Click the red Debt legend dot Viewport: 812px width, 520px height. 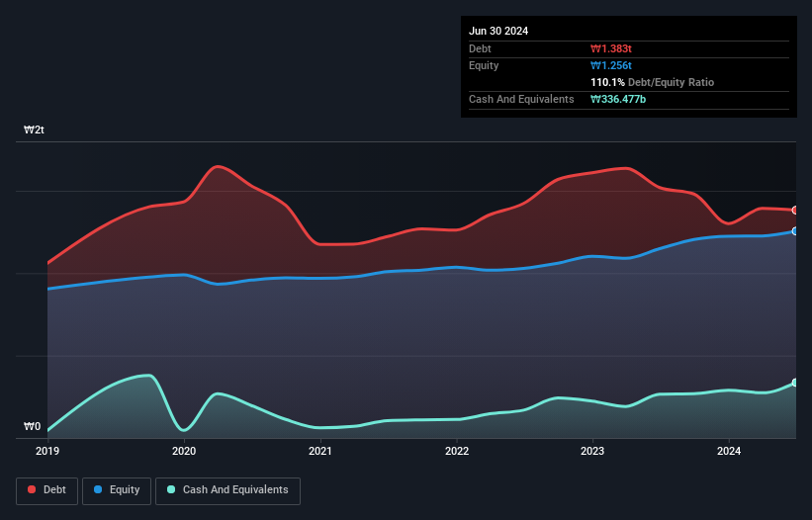(32, 489)
